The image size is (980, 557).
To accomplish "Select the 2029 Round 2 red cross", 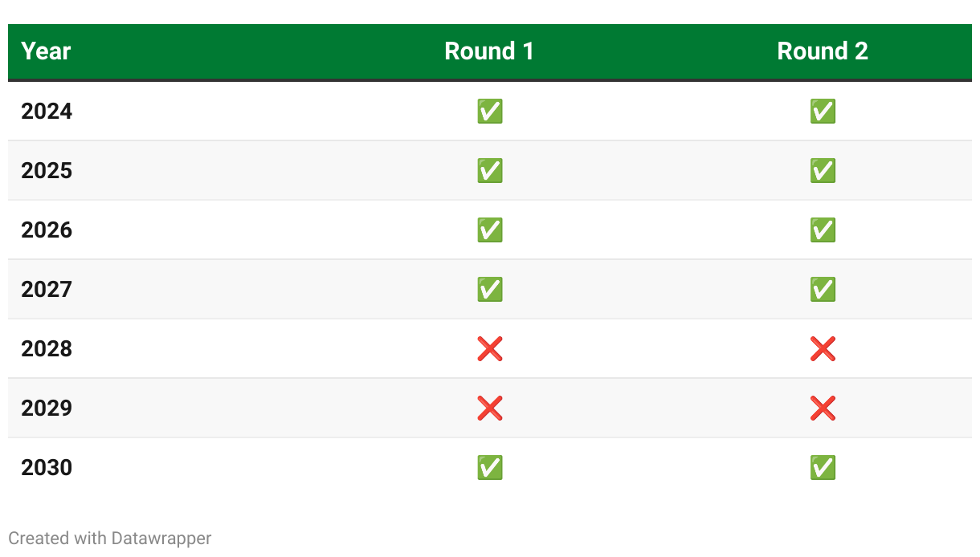I will pyautogui.click(x=823, y=409).
